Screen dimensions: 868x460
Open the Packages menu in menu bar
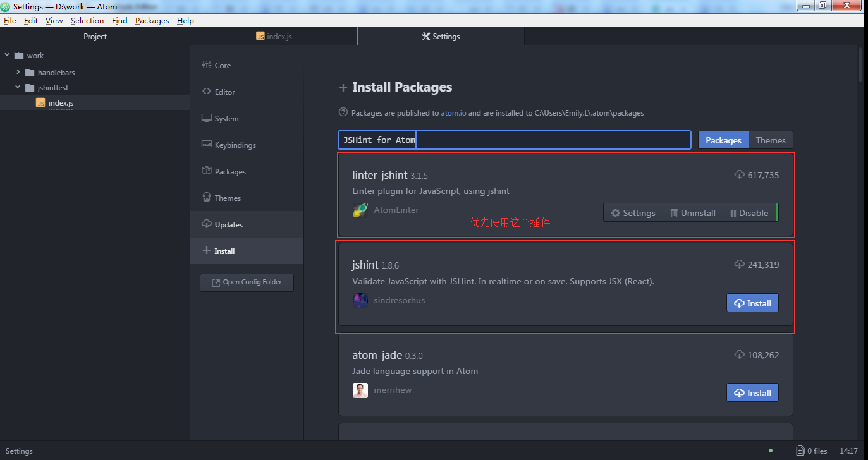pyautogui.click(x=152, y=20)
